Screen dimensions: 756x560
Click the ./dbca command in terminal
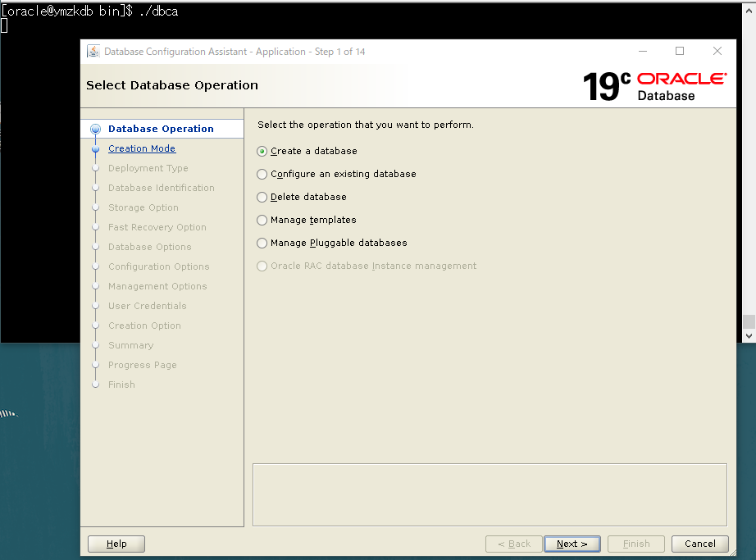pos(158,11)
